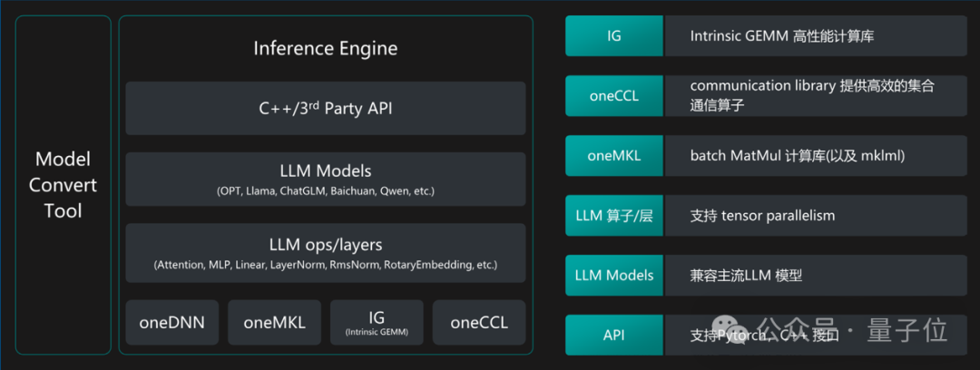This screenshot has width=980, height=370.
Task: Select the oneDNN block
Action: (x=171, y=322)
